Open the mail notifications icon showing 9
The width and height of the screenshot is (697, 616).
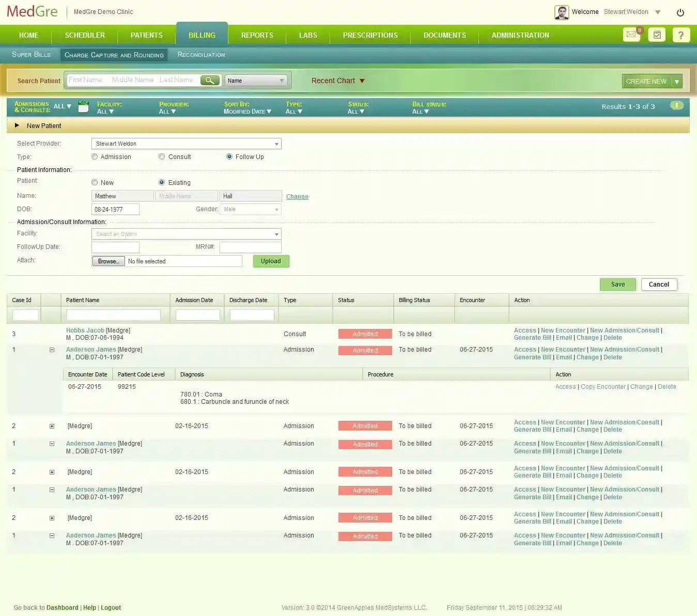point(631,35)
